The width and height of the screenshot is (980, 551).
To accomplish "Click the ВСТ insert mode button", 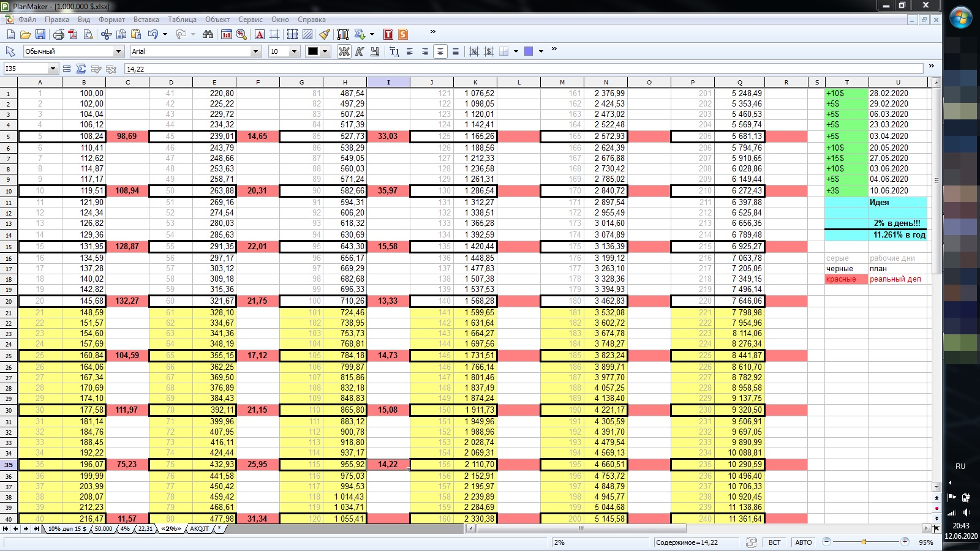I will click(774, 542).
